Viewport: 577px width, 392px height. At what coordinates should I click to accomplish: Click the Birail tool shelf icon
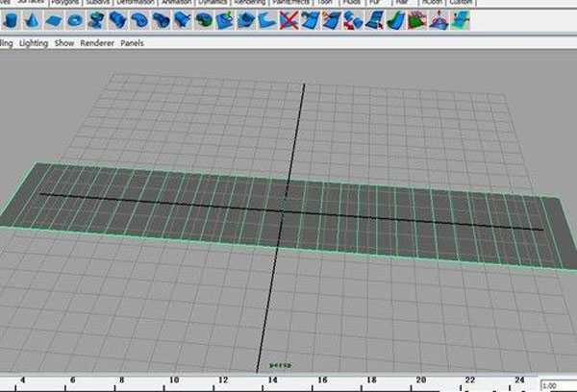[182, 20]
